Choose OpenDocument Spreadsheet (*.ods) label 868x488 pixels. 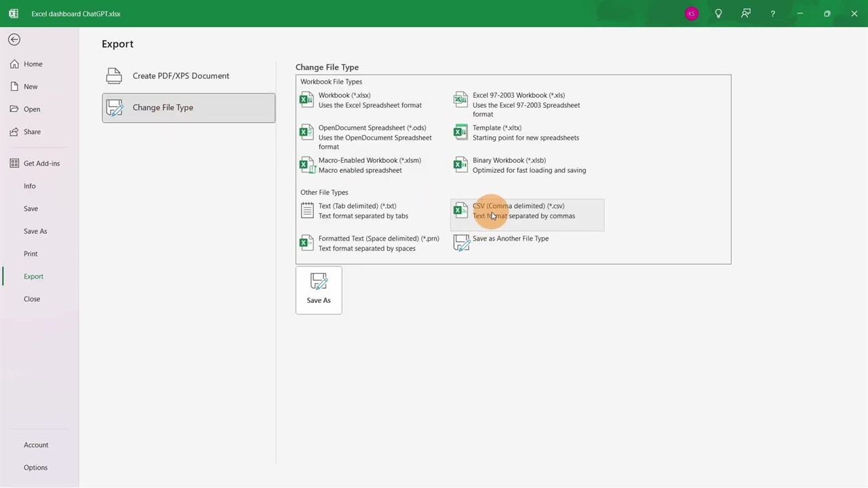pyautogui.click(x=372, y=128)
